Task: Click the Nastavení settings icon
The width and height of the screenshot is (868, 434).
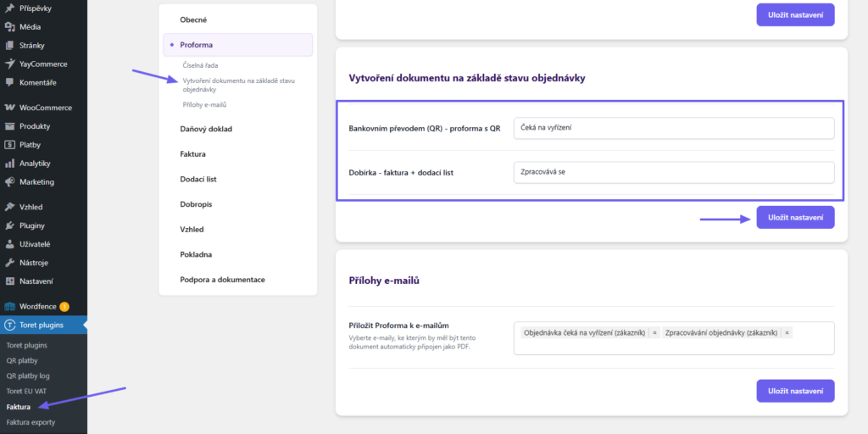Action: [x=9, y=281]
